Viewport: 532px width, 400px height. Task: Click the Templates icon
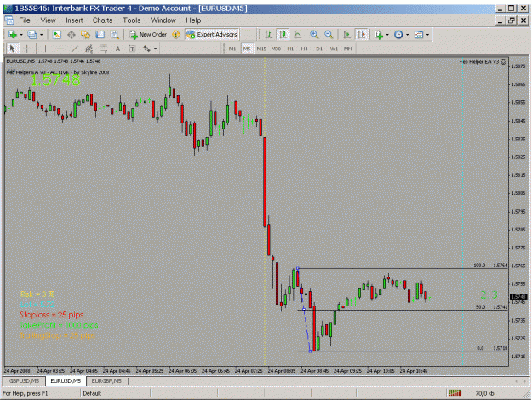click(x=419, y=35)
